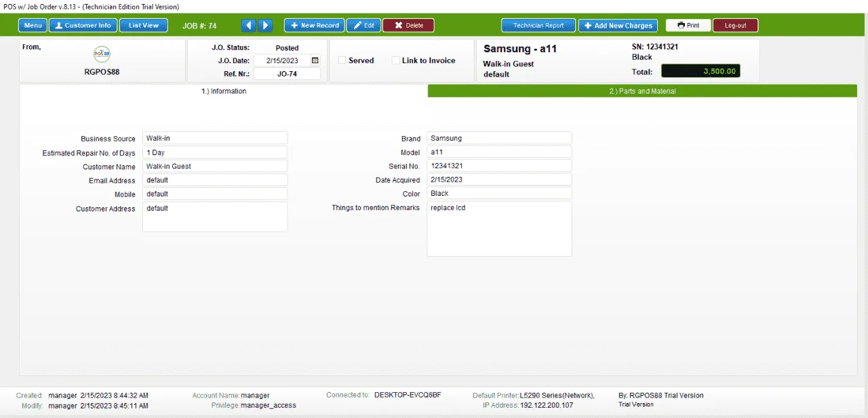Click the Ref. Nr. field JO-74

coord(288,74)
